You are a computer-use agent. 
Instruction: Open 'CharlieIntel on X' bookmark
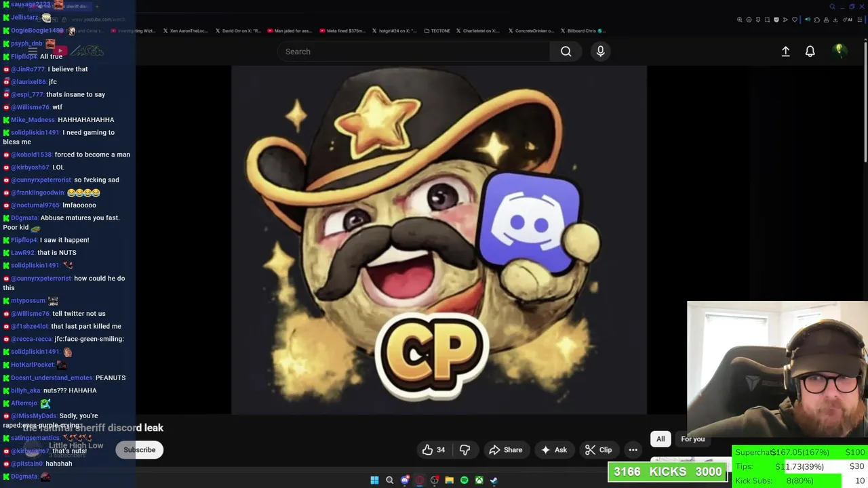click(478, 30)
